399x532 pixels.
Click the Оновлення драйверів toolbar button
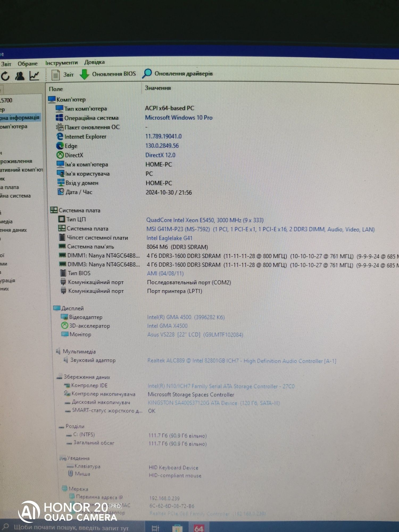[177, 73]
